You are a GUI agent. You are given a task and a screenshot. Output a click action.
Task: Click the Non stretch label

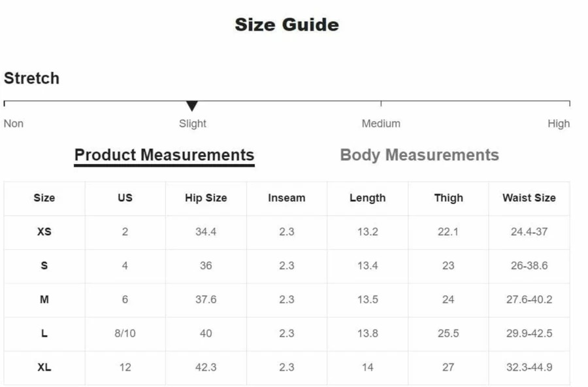pos(14,124)
